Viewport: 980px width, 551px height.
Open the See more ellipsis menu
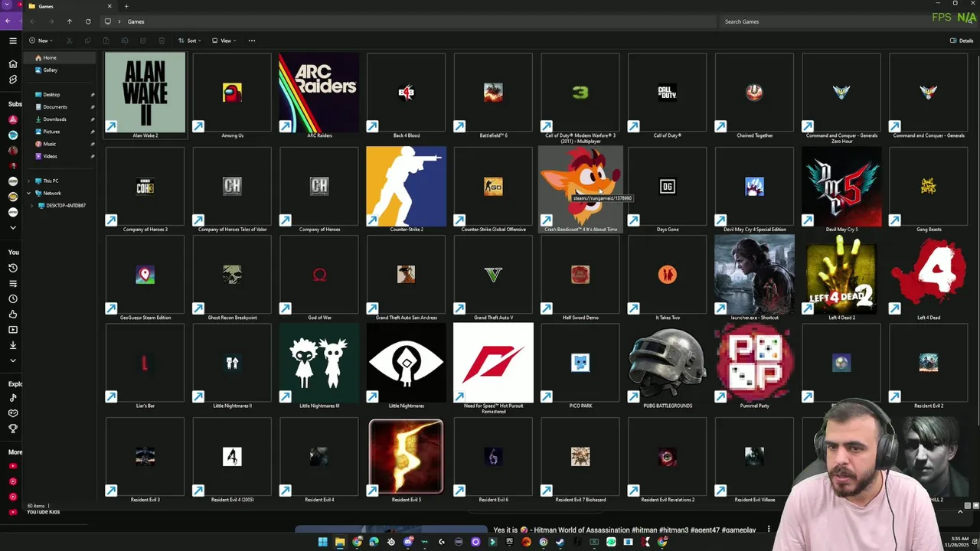(252, 41)
